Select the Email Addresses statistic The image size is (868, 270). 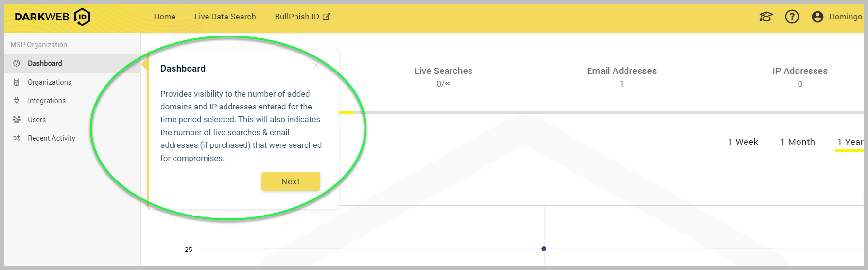621,76
